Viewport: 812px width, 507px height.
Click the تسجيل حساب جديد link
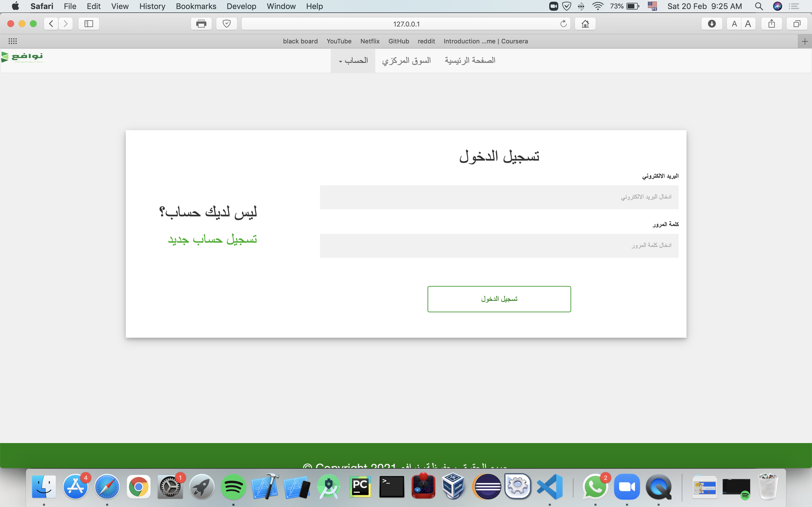point(212,239)
